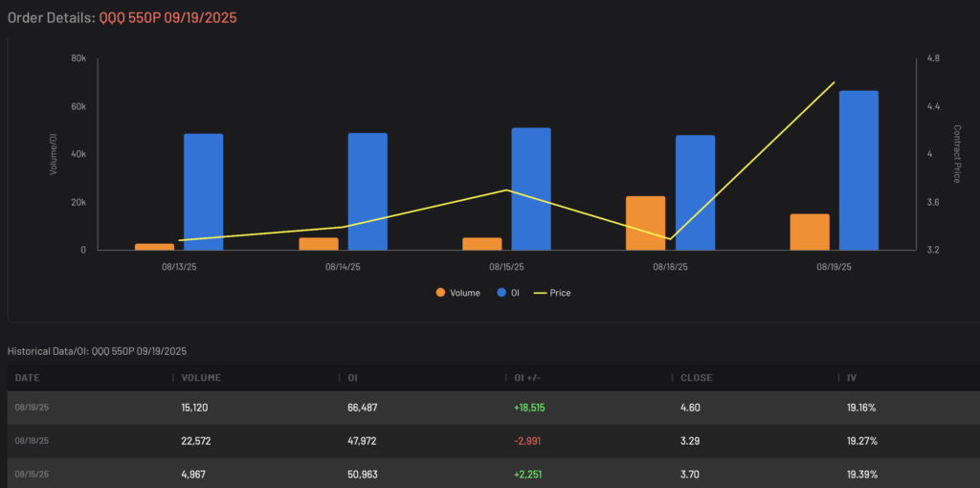Click the 08/14/25 orange volume bar
The image size is (980, 488).
point(319,244)
